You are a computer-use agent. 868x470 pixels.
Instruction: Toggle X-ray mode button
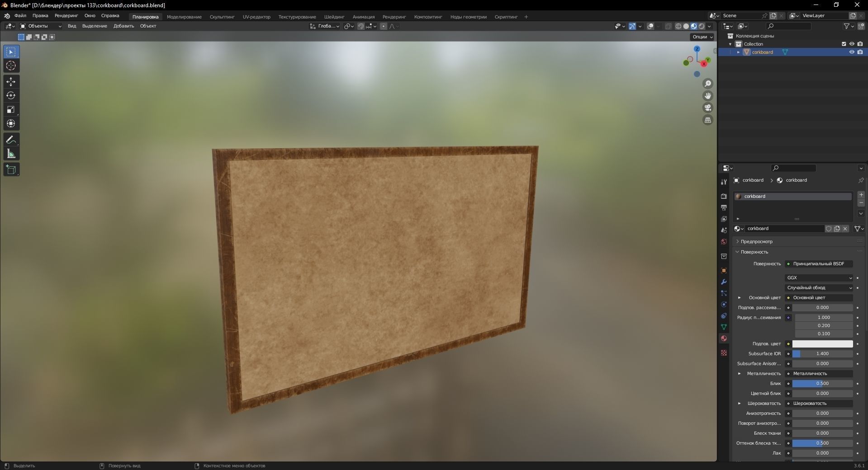click(668, 26)
